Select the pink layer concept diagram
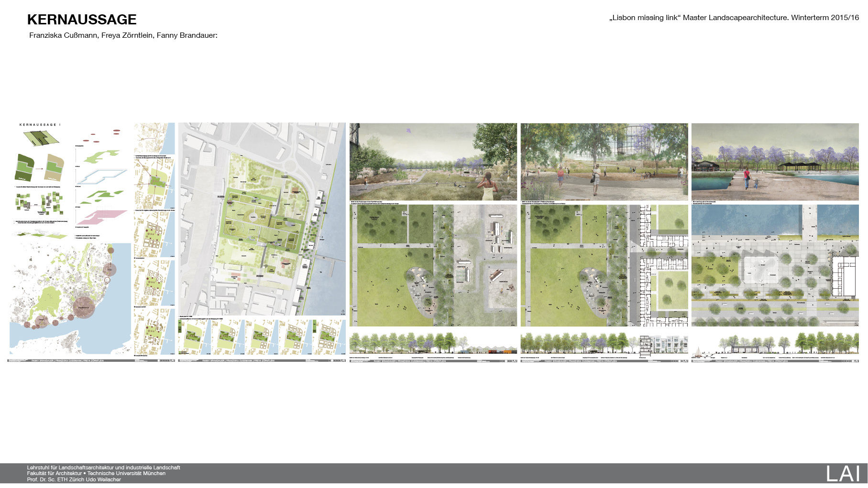 (x=101, y=217)
